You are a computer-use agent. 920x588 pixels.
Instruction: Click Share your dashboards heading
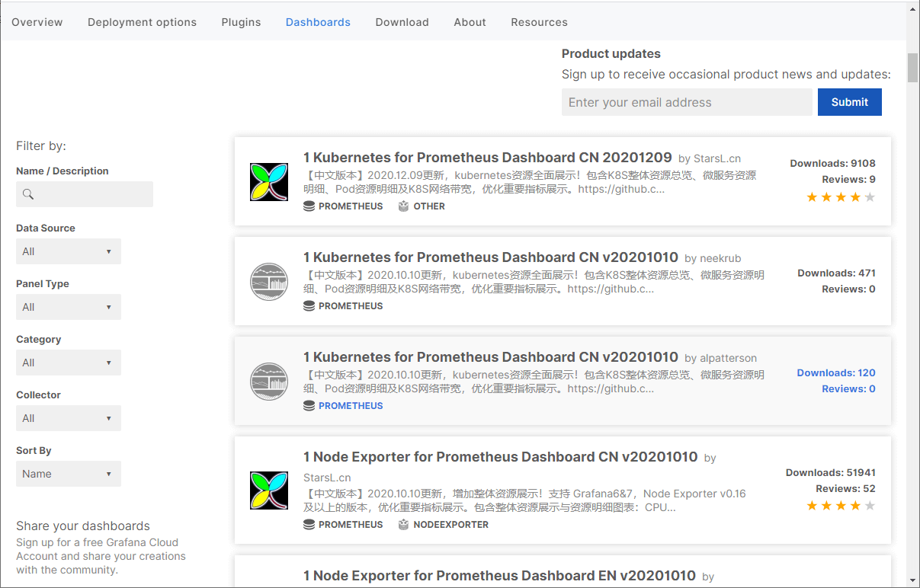[x=83, y=526]
